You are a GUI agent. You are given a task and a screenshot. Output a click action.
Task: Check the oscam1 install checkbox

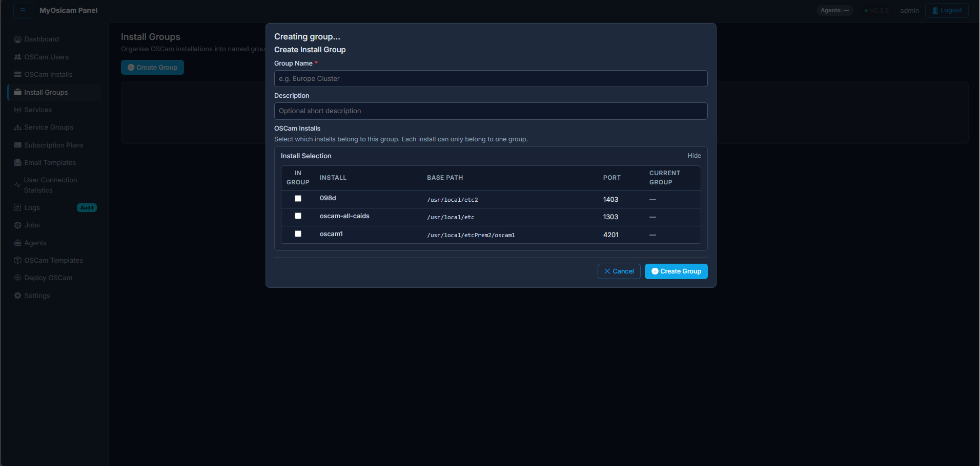[298, 234]
